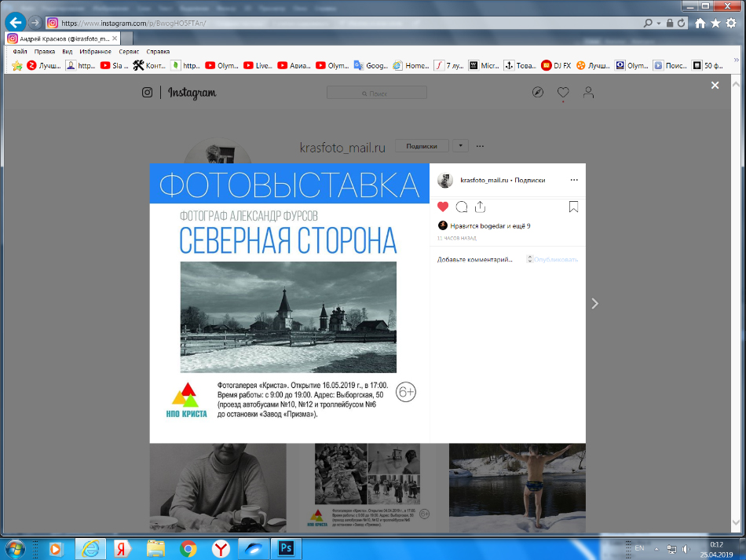Click the security lock icon in address bar
The width and height of the screenshot is (746, 560).
click(670, 23)
